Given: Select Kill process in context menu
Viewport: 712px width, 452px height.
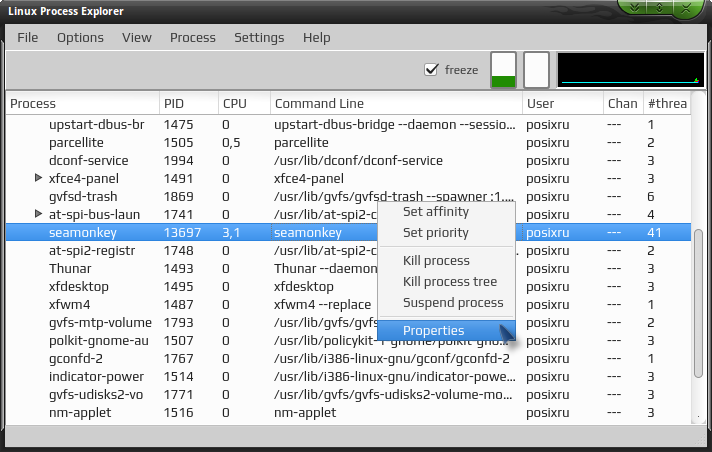Looking at the screenshot, I should pyautogui.click(x=436, y=261).
